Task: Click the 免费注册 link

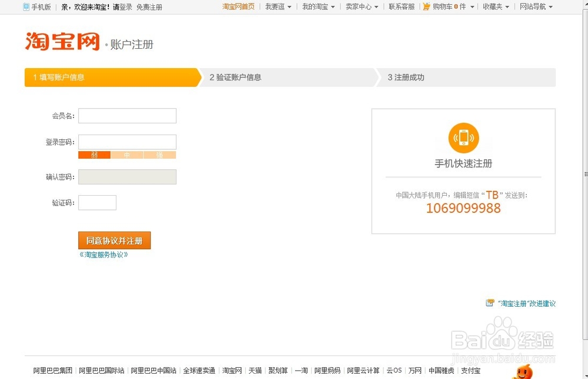Action: click(149, 6)
